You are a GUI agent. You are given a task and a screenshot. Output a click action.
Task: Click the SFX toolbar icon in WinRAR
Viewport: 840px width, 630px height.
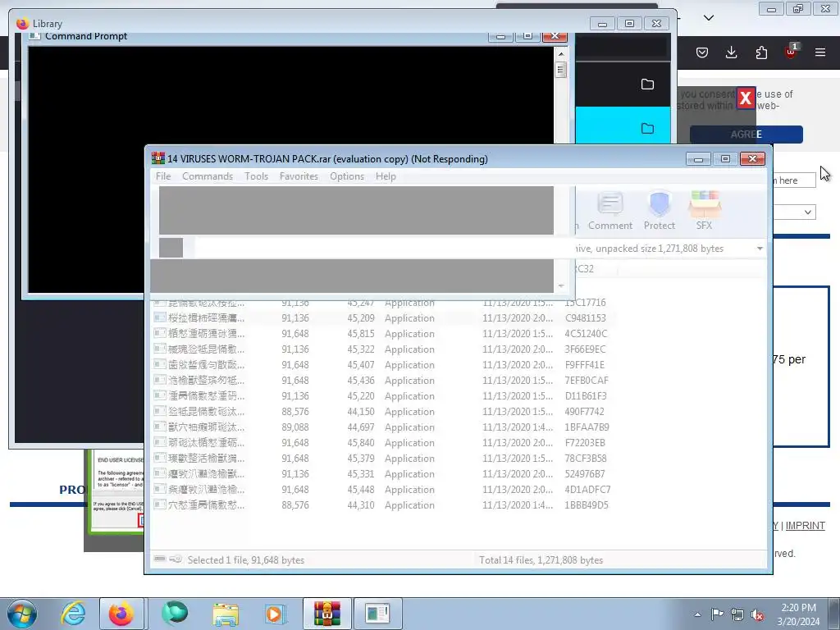[x=704, y=211]
